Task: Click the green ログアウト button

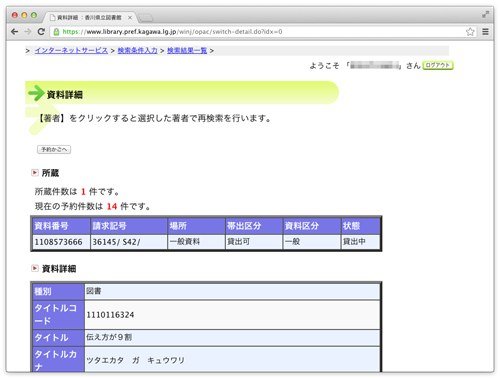Action: (x=438, y=65)
